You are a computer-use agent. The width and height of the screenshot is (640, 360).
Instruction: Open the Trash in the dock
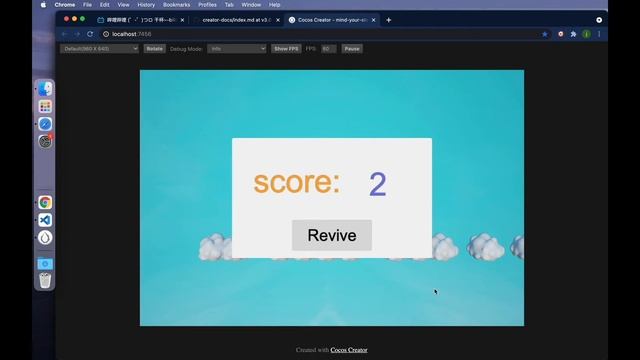click(x=45, y=281)
